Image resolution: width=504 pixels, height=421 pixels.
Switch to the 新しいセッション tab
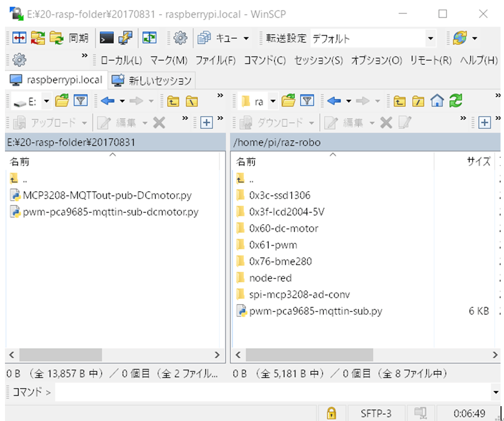click(151, 80)
